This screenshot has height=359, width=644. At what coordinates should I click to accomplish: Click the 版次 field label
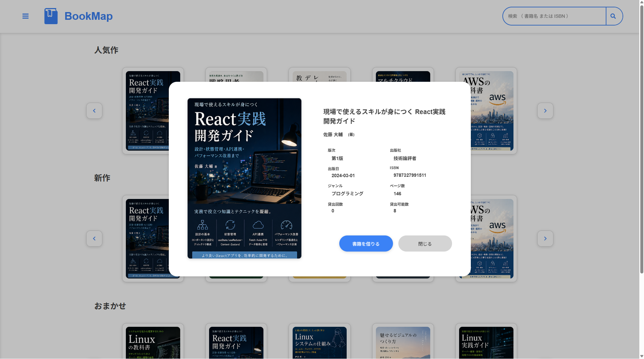click(332, 150)
